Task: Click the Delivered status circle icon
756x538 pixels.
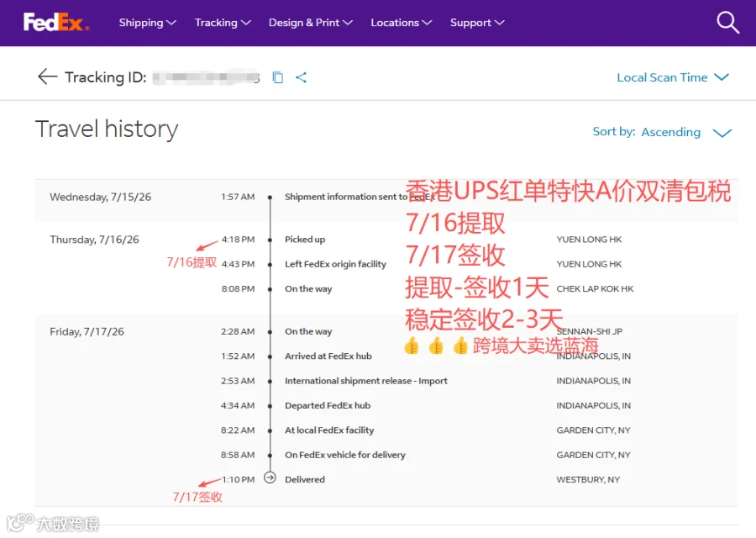Action: tap(270, 477)
